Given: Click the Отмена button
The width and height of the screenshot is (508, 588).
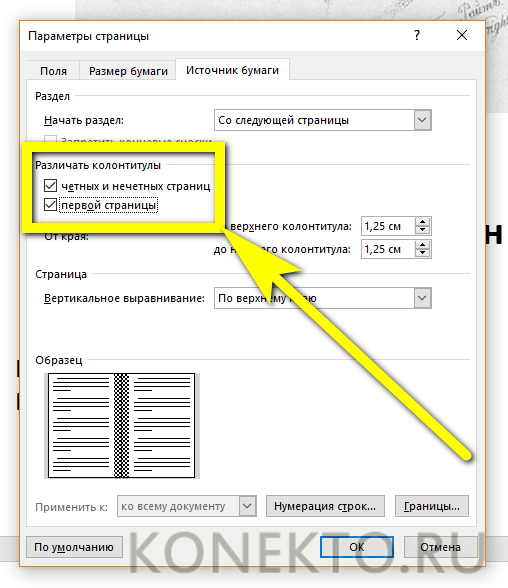Looking at the screenshot, I should tap(440, 547).
